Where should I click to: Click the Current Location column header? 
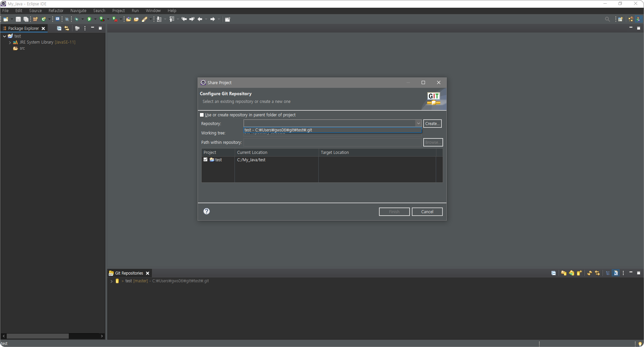276,153
